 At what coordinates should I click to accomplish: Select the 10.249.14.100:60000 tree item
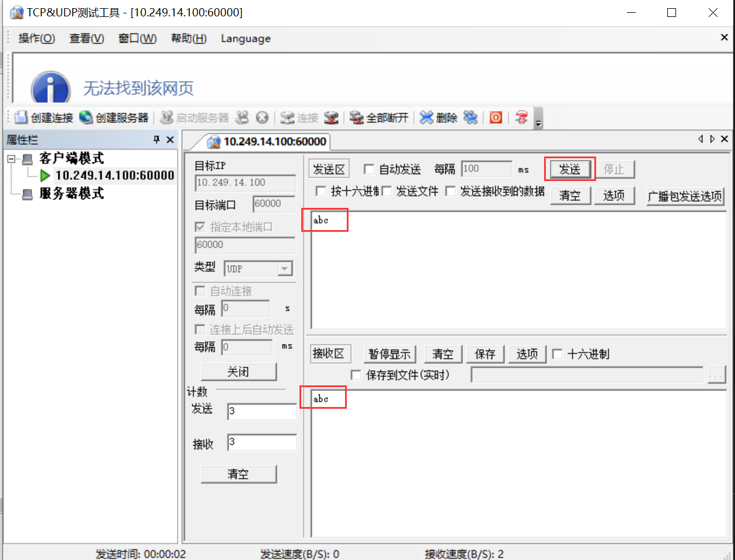tap(114, 175)
